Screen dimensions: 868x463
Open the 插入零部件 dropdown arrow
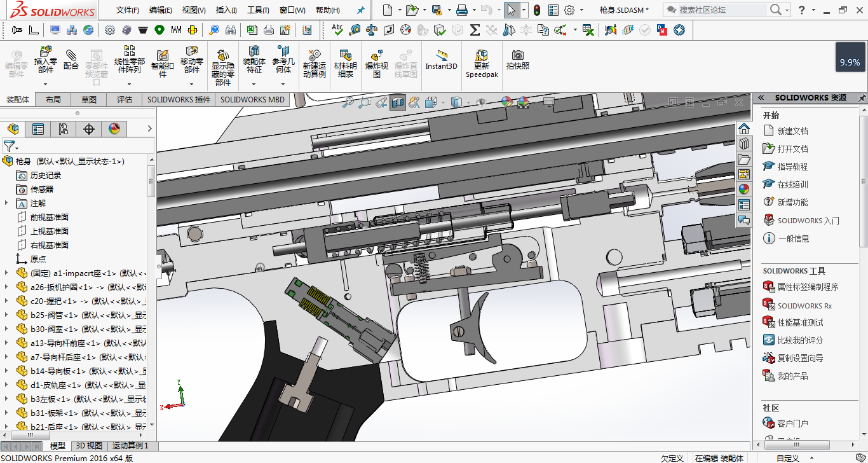coord(45,84)
